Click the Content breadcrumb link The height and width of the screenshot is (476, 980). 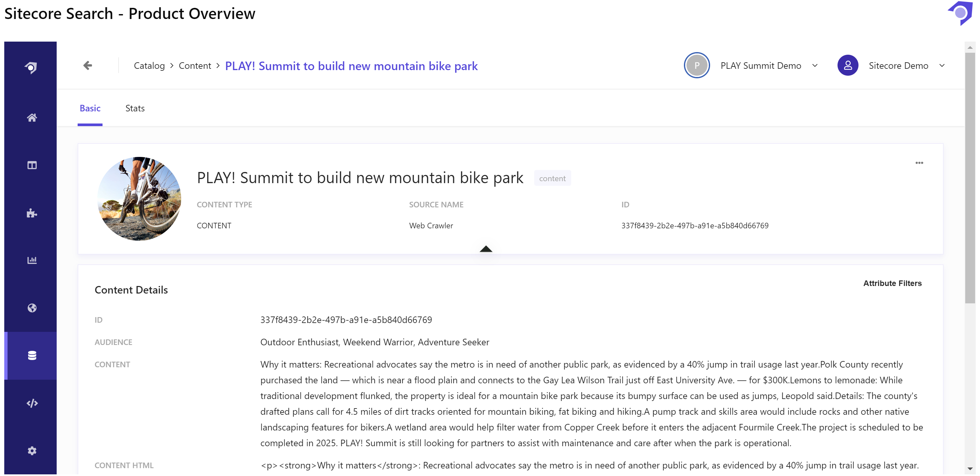[x=195, y=66]
